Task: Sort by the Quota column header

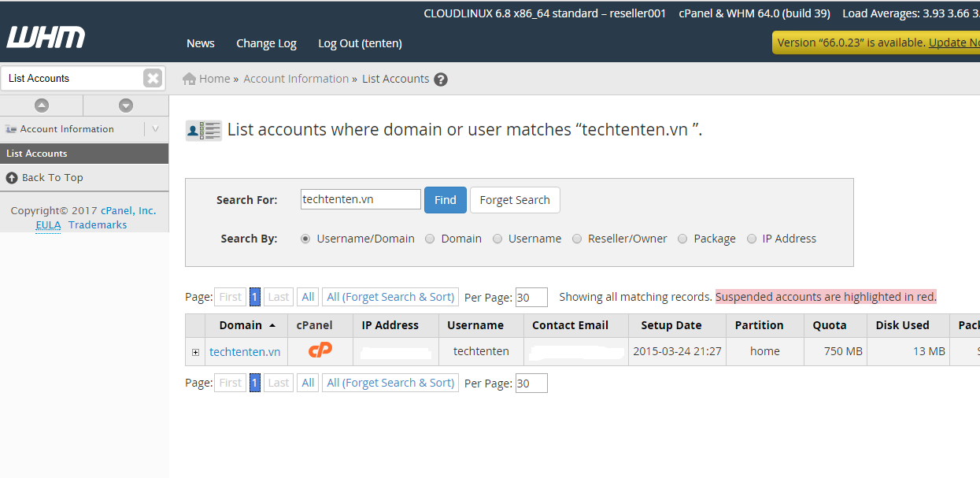Action: tap(830, 325)
